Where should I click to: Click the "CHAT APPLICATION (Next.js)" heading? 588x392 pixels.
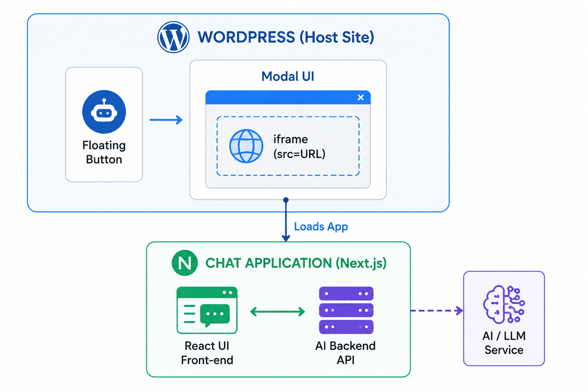[296, 263]
